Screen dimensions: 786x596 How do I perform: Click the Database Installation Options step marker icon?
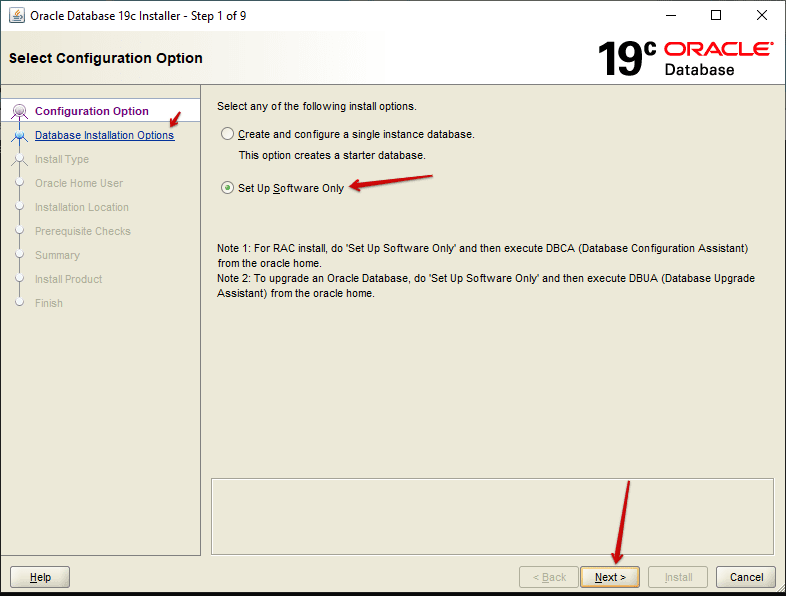pos(20,135)
